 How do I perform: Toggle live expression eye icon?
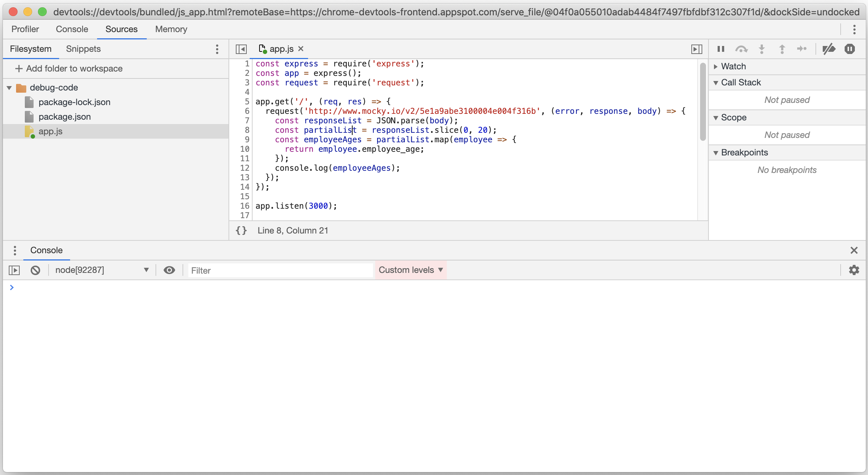pyautogui.click(x=169, y=270)
